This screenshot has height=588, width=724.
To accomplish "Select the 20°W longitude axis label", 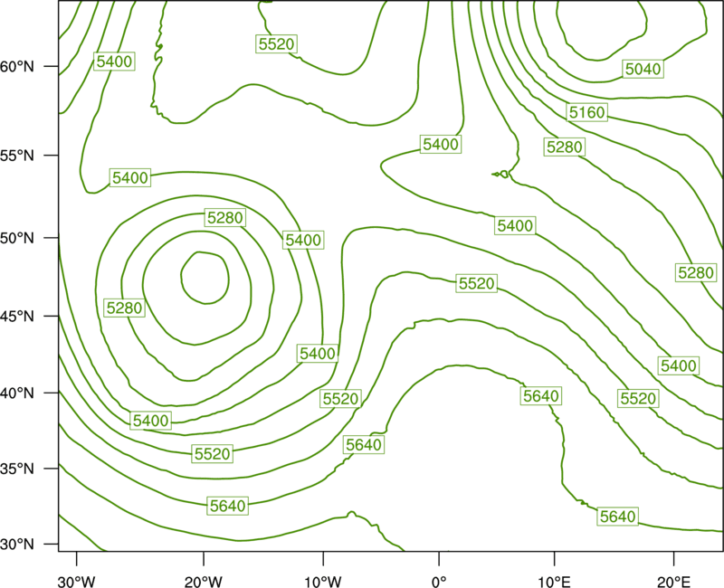I will tap(203, 582).
